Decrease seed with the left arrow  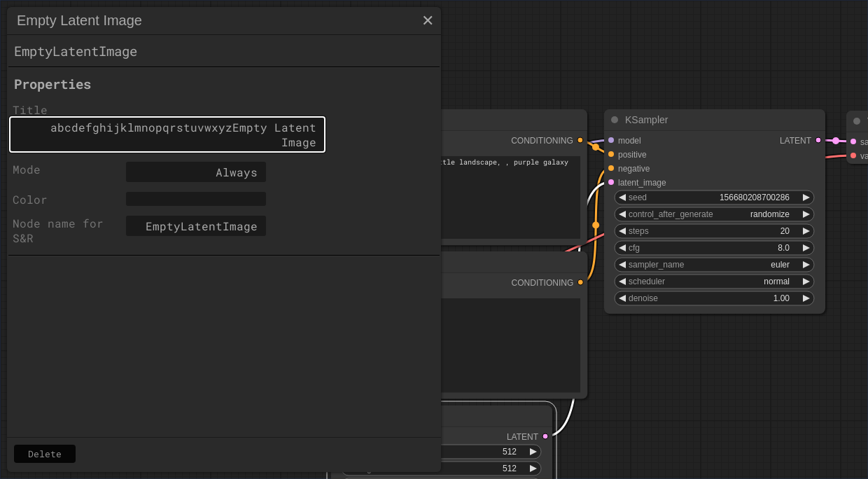[622, 197]
